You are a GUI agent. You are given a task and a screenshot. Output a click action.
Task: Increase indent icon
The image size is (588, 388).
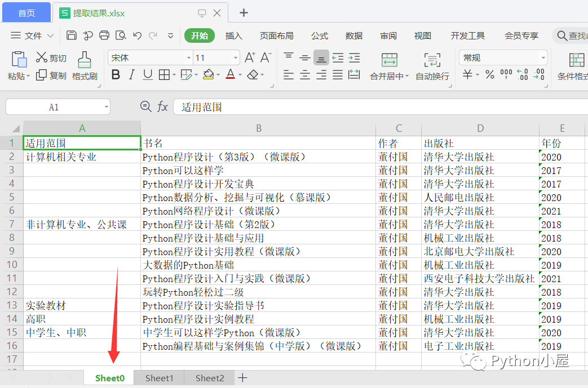[x=355, y=57]
